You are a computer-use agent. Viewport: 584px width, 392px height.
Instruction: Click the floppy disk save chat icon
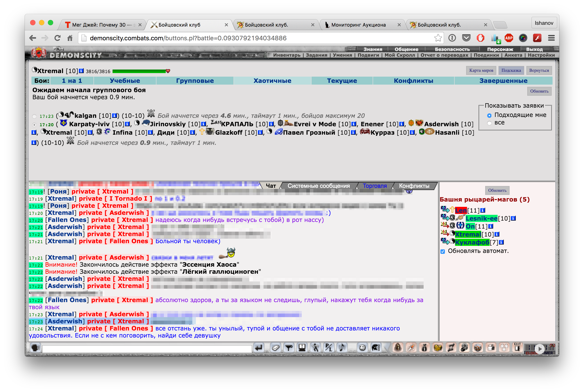[302, 348]
